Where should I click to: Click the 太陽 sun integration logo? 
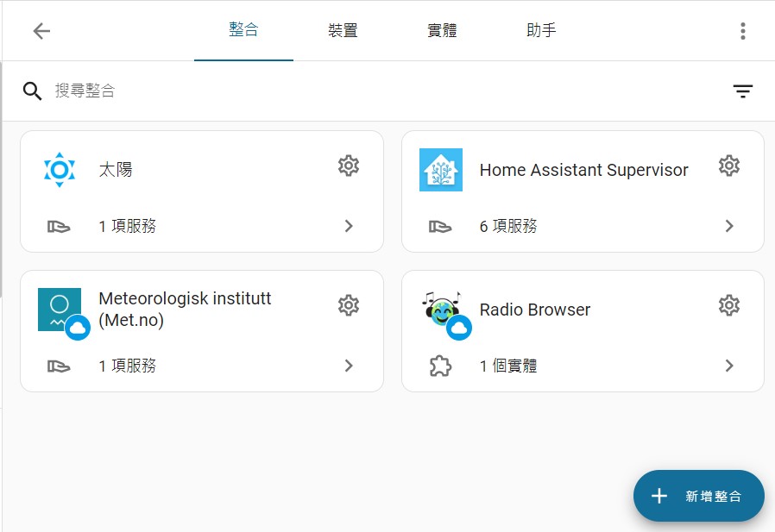point(60,170)
